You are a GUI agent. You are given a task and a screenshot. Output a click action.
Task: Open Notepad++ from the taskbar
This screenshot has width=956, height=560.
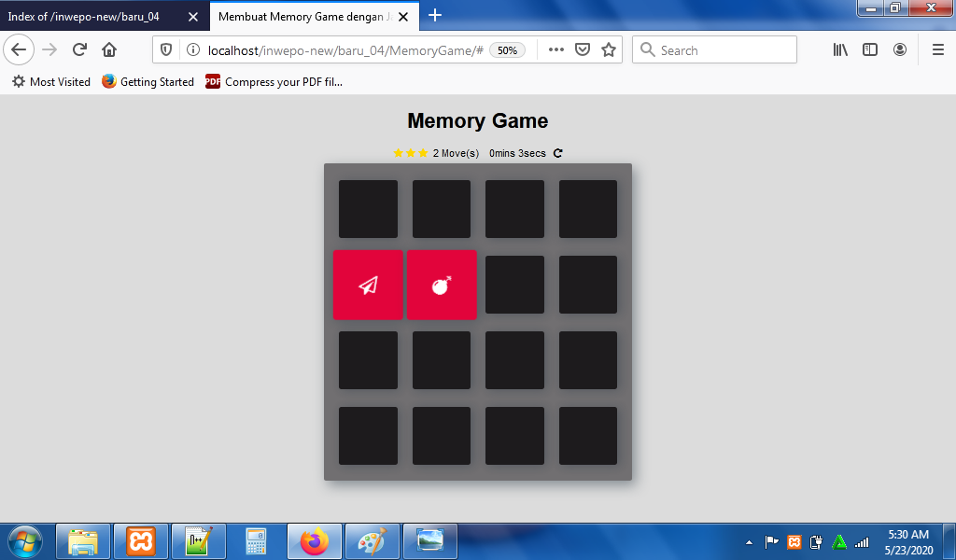coord(199,541)
